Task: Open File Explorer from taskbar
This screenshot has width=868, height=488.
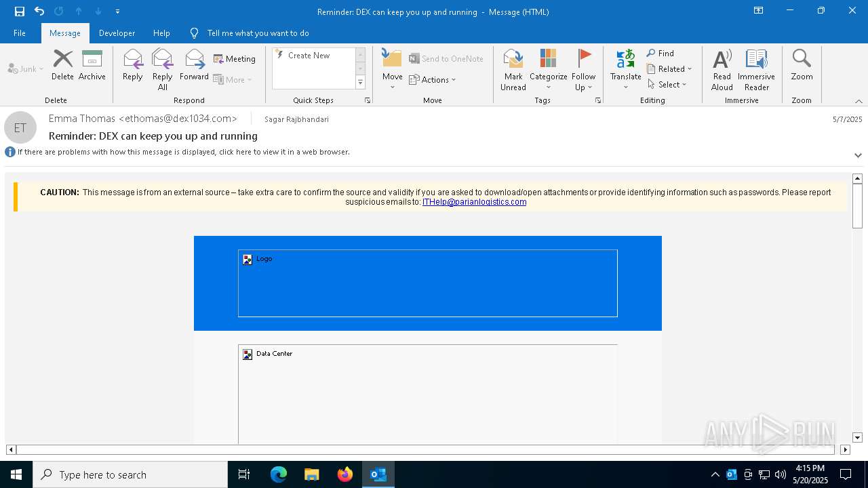Action: (x=312, y=474)
